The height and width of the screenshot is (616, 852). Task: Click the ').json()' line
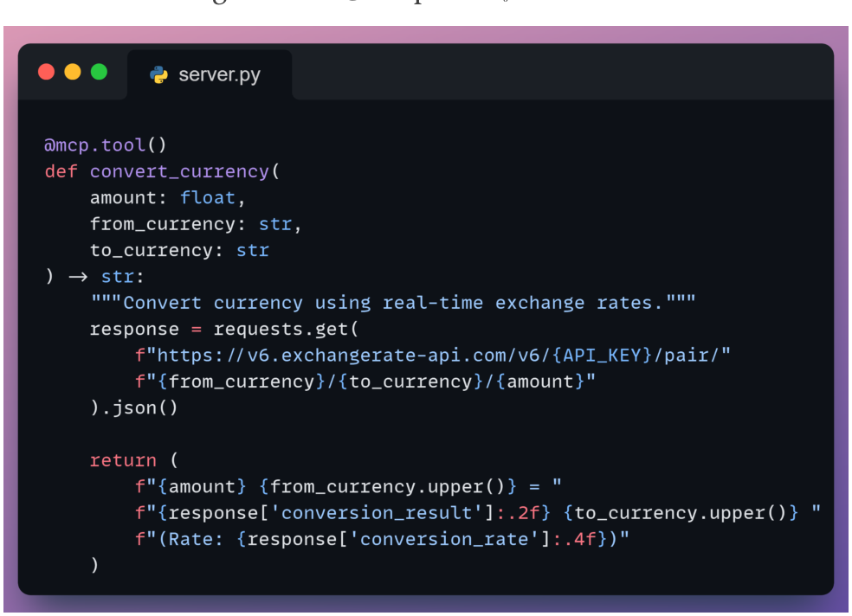tap(133, 407)
